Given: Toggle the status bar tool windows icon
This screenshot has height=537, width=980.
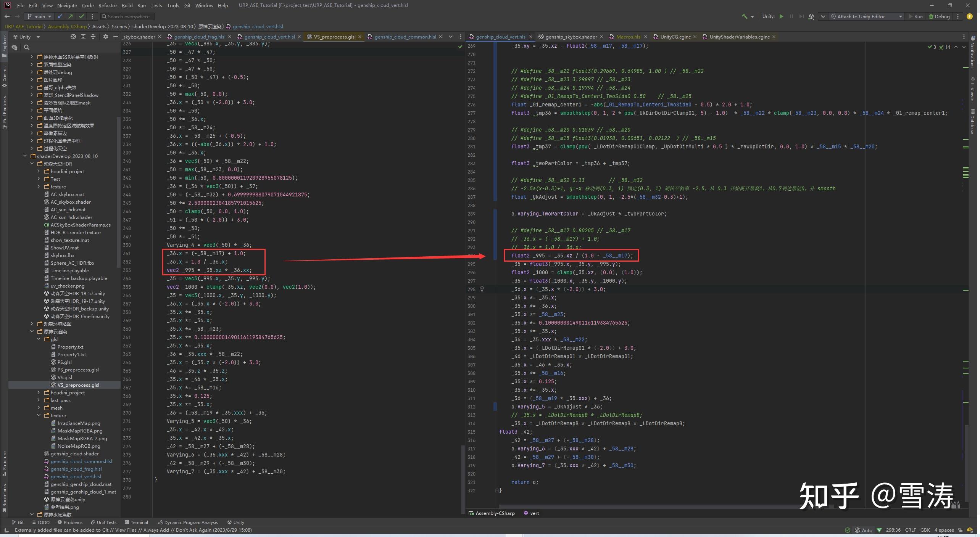Looking at the screenshot, I should (7, 530).
